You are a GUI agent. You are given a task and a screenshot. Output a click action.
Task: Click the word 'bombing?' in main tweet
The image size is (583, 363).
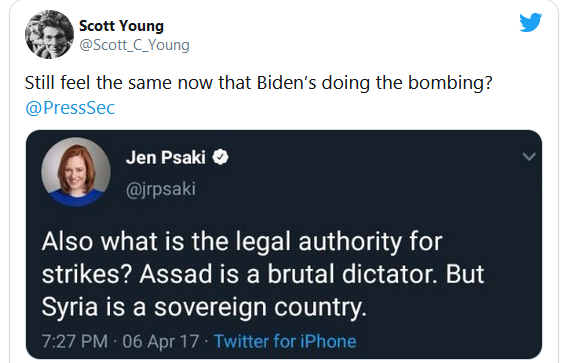tap(450, 83)
